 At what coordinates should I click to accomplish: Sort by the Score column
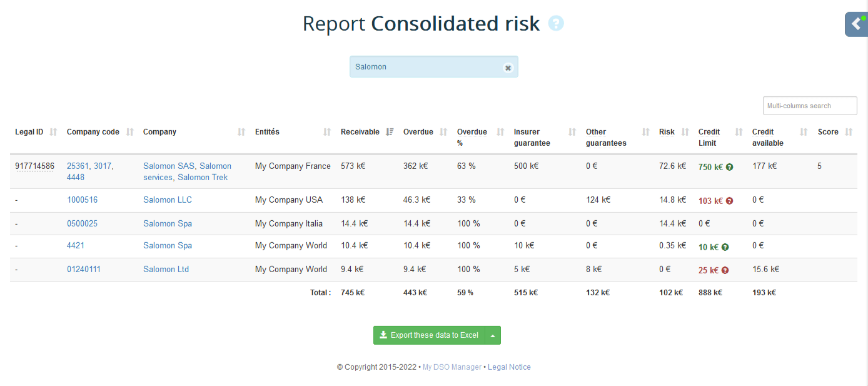point(849,132)
